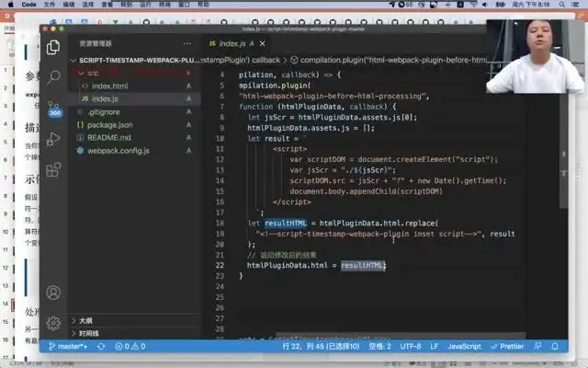Image resolution: width=588 pixels, height=368 pixels.
Task: Change file encoding UTF-8
Action: coord(411,346)
